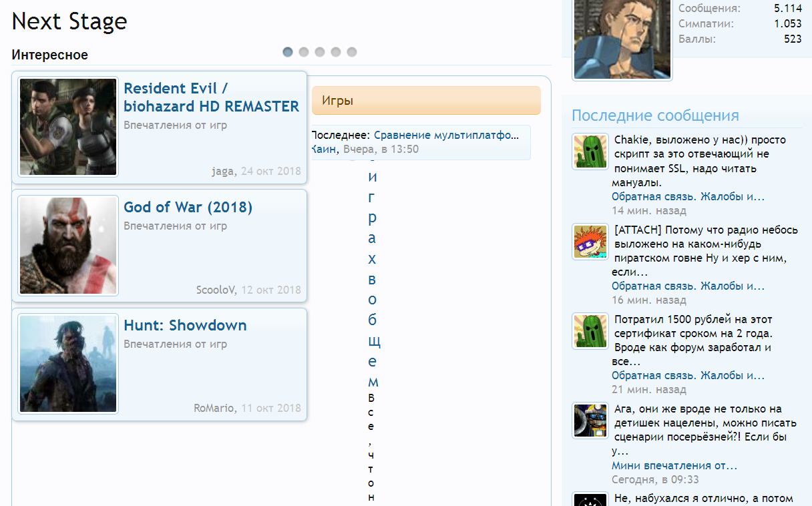
Task: Open the 'Обратная связь' link above '16 мин. назад'
Action: coord(688,286)
